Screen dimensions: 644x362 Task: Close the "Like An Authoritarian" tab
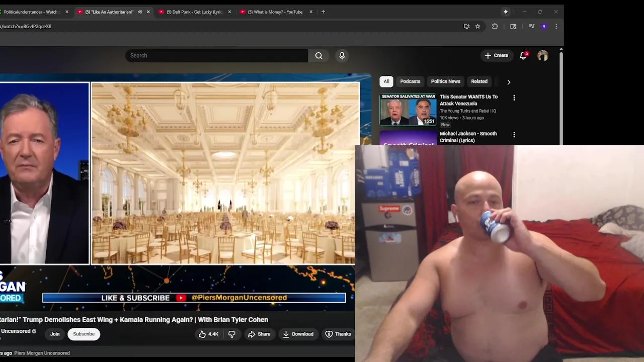(x=148, y=12)
